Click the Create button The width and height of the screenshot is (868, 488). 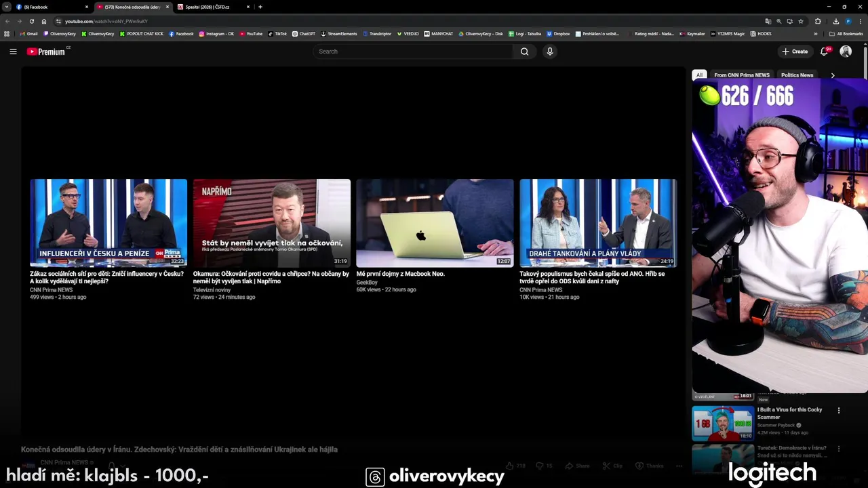pos(795,52)
